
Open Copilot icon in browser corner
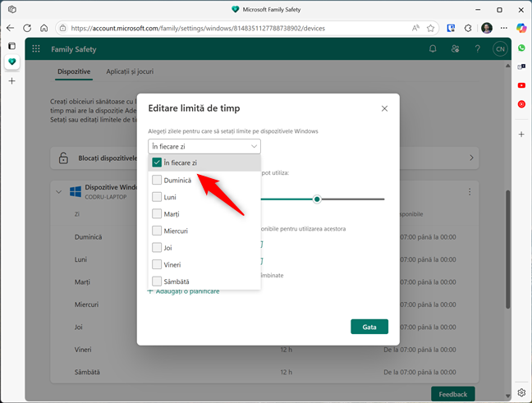tap(521, 28)
